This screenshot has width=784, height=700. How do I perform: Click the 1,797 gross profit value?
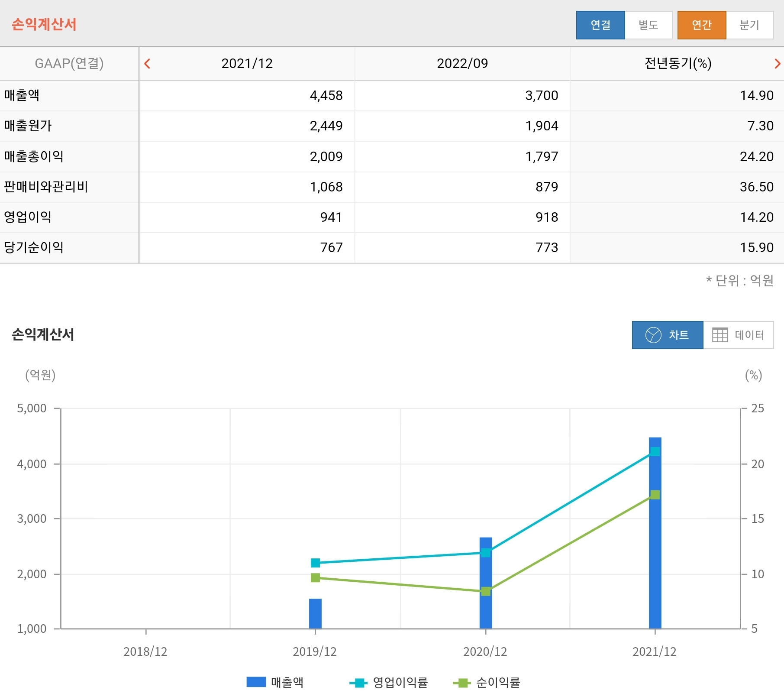[x=542, y=156]
